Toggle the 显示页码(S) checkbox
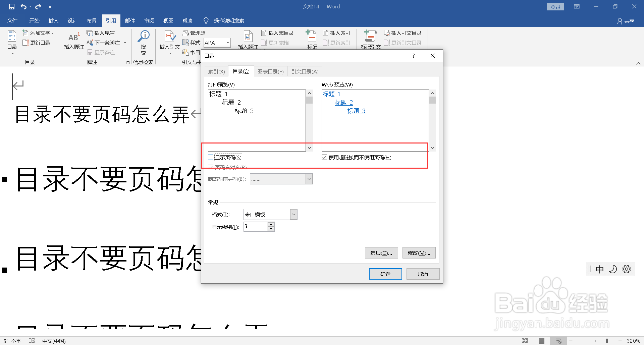The width and height of the screenshot is (644, 345). coord(211,157)
